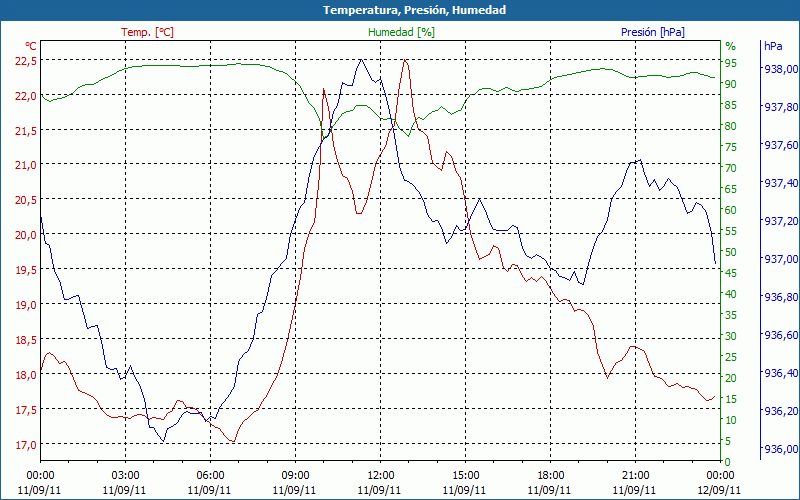Click the 00:00 11/09/11 time axis label
The height and width of the screenshot is (500, 800).
40,483
